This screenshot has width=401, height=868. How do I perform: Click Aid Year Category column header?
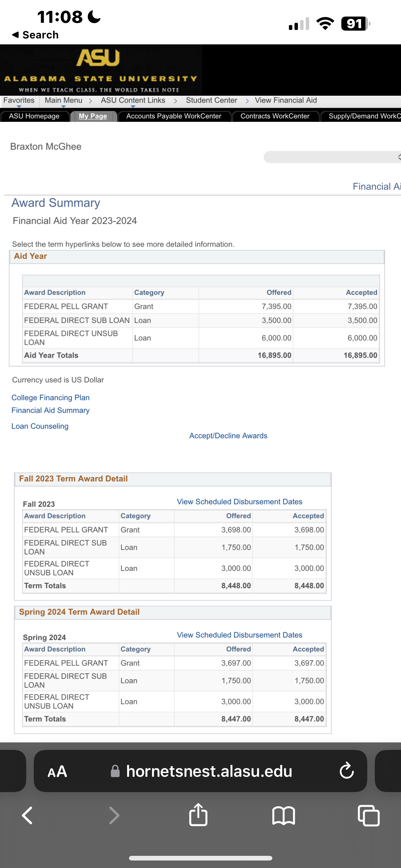pos(149,292)
